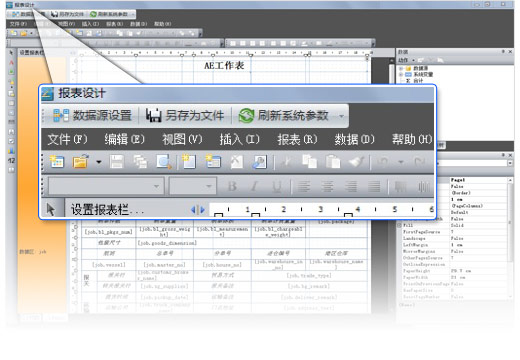This screenshot has width=520, height=360.
Task: Open the font name combo box in callout
Action: [106, 186]
